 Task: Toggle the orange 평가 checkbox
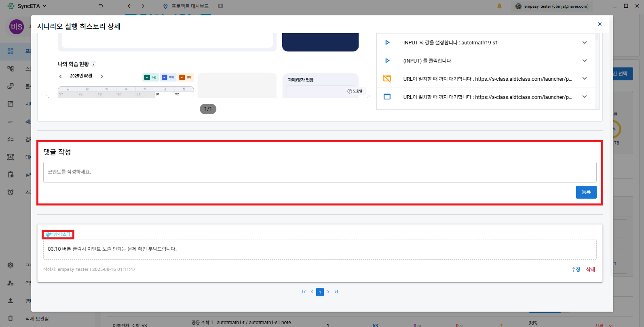(182, 78)
